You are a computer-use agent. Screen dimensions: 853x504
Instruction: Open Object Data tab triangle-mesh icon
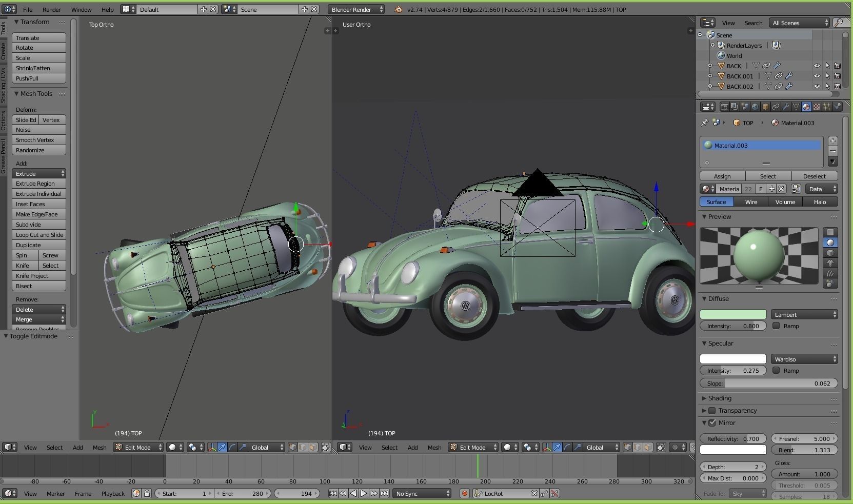(796, 107)
